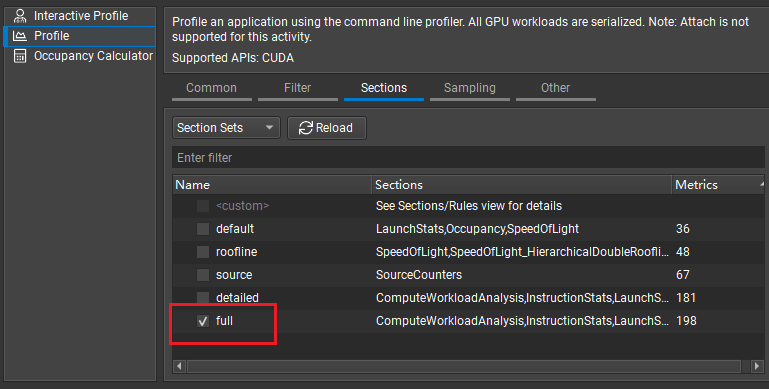The width and height of the screenshot is (769, 389).
Task: Click the 'Supported APIs: CUDA' text
Action: [233, 58]
